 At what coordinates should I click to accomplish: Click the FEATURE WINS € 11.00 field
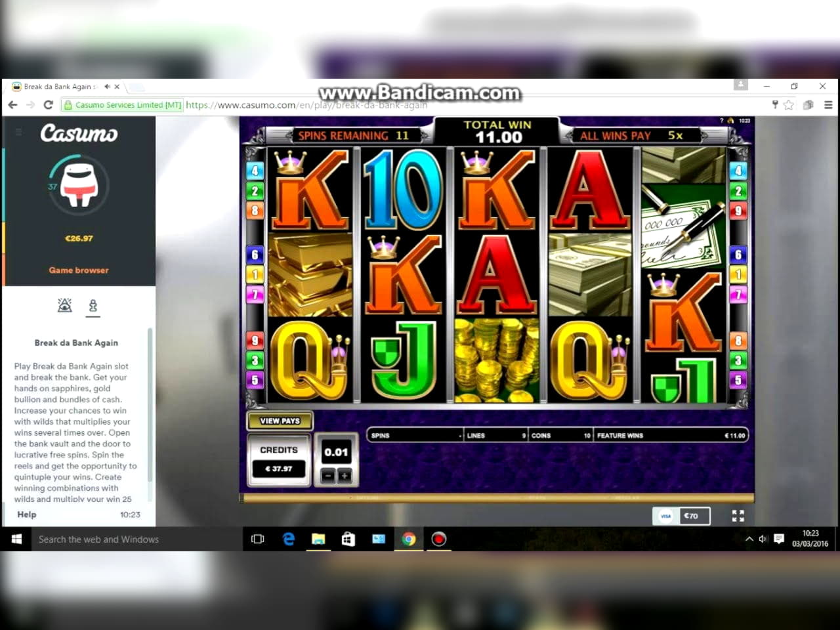point(671,435)
